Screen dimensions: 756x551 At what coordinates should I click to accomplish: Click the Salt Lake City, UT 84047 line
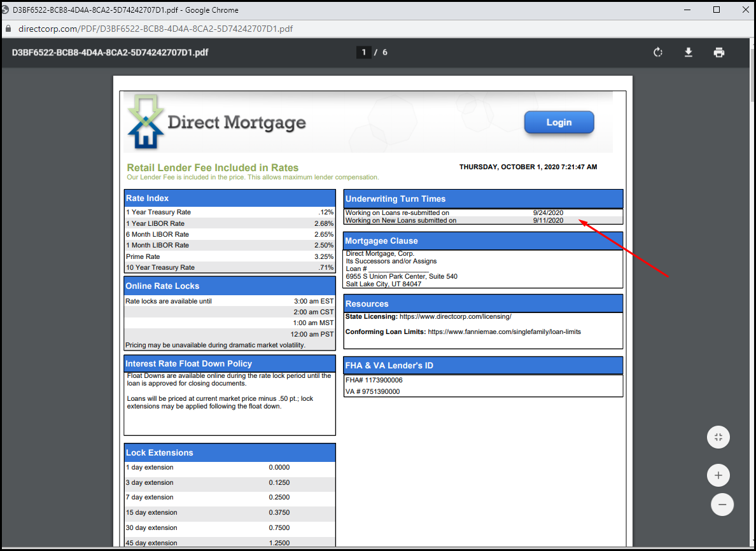click(383, 284)
